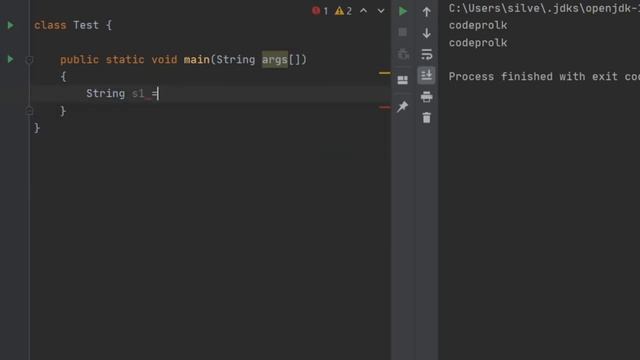Click 'Process finished with exit code' message
Viewport: 640px width, 360px height.
point(544,76)
